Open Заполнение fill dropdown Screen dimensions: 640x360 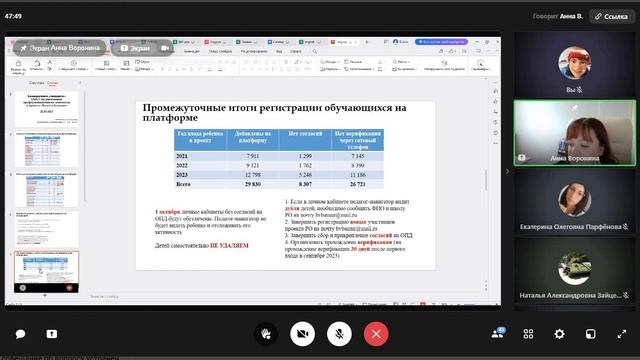click(360, 69)
